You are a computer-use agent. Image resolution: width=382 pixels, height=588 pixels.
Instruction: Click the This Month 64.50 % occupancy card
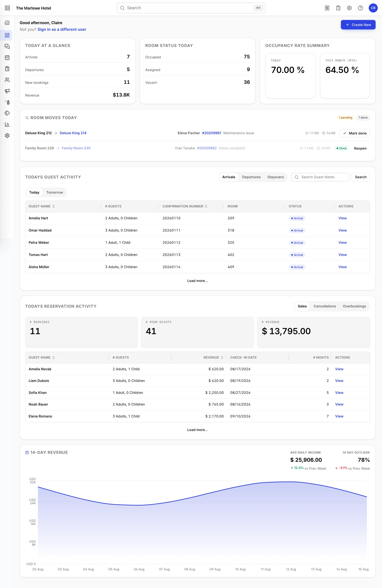(345, 76)
